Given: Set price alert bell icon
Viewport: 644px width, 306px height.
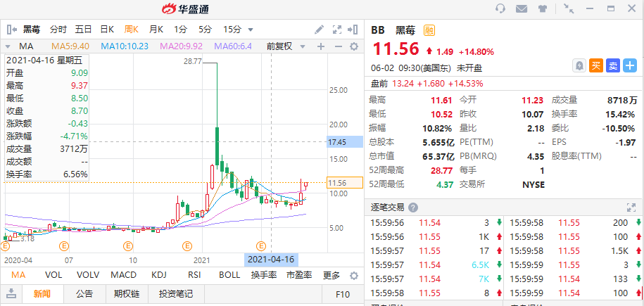Looking at the screenshot, I should click(x=579, y=65).
